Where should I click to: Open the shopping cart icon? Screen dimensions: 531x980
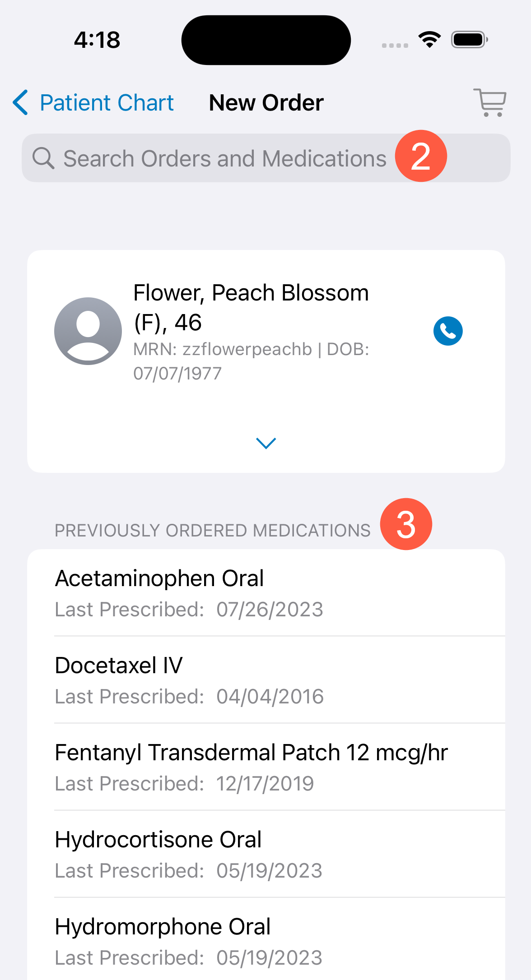[490, 102]
